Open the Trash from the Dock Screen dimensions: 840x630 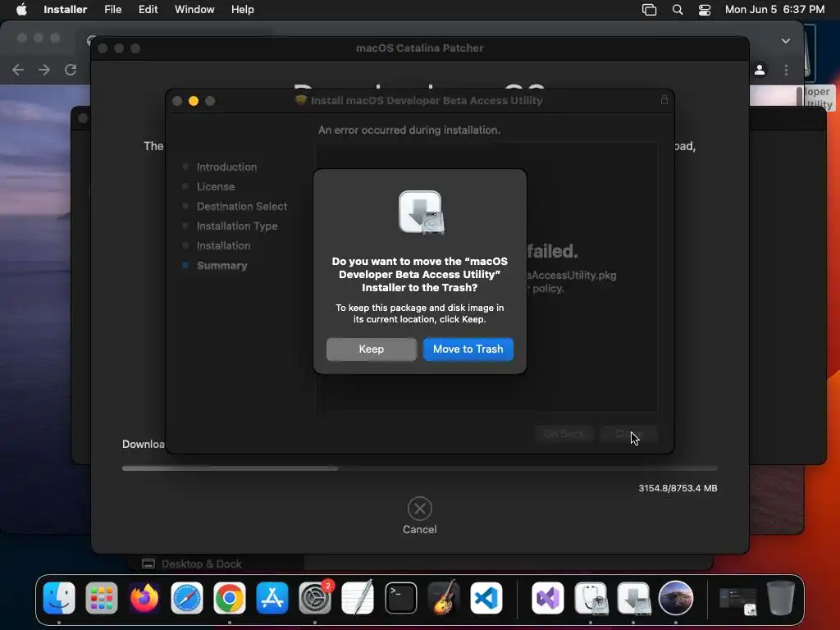click(x=781, y=598)
